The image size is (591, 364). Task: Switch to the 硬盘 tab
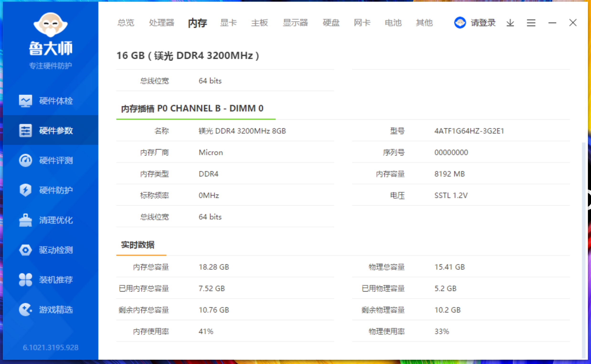(x=331, y=23)
